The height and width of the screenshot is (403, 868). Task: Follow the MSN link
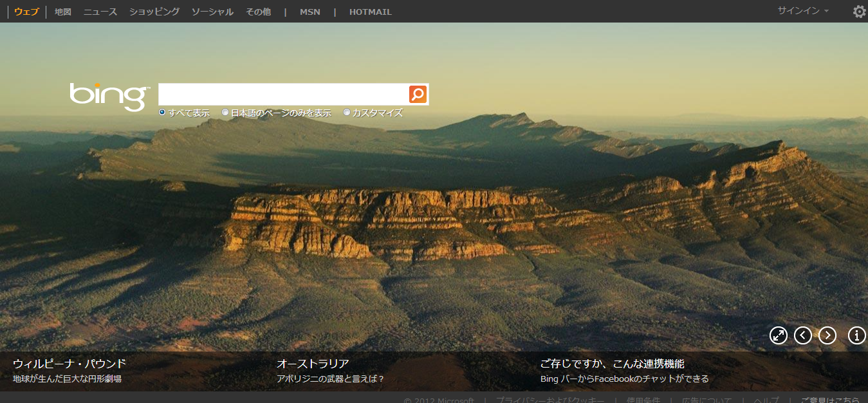(x=310, y=12)
